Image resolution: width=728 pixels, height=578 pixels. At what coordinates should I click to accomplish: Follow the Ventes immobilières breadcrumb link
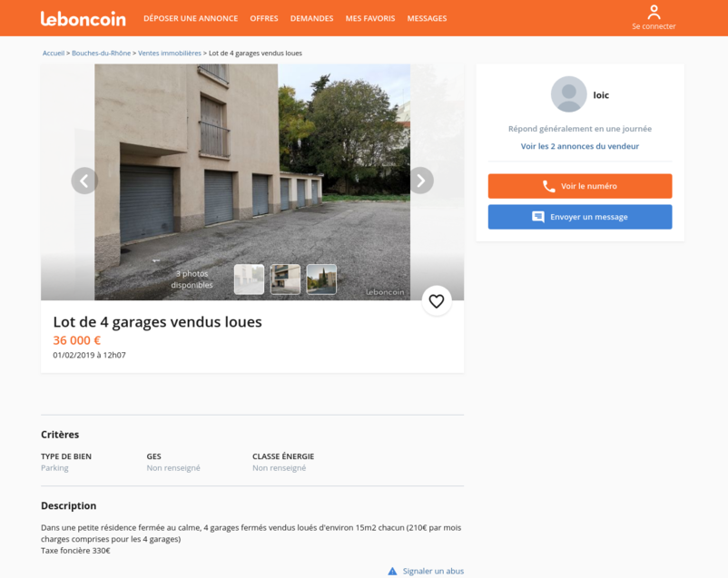(x=170, y=54)
